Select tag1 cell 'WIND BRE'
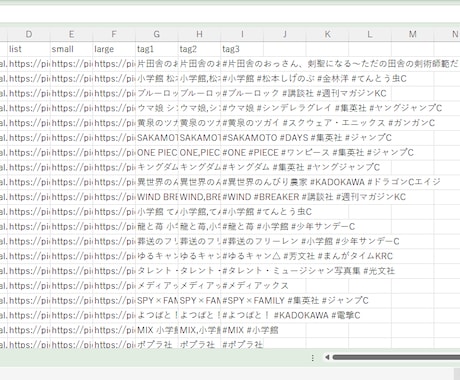 click(157, 197)
